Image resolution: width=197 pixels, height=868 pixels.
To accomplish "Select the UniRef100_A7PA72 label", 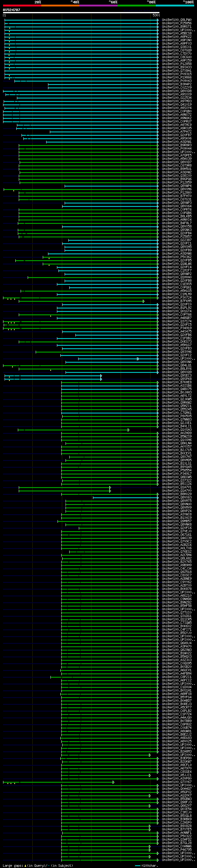I will pos(176,132).
